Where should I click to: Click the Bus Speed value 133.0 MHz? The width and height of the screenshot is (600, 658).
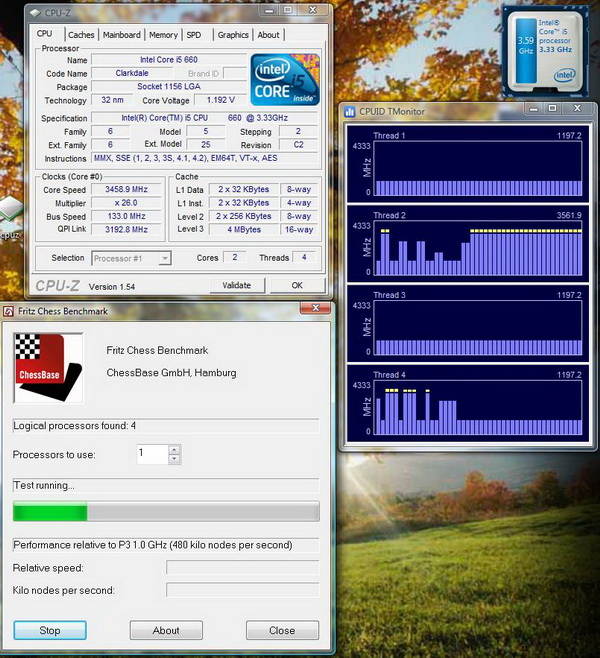pos(126,216)
